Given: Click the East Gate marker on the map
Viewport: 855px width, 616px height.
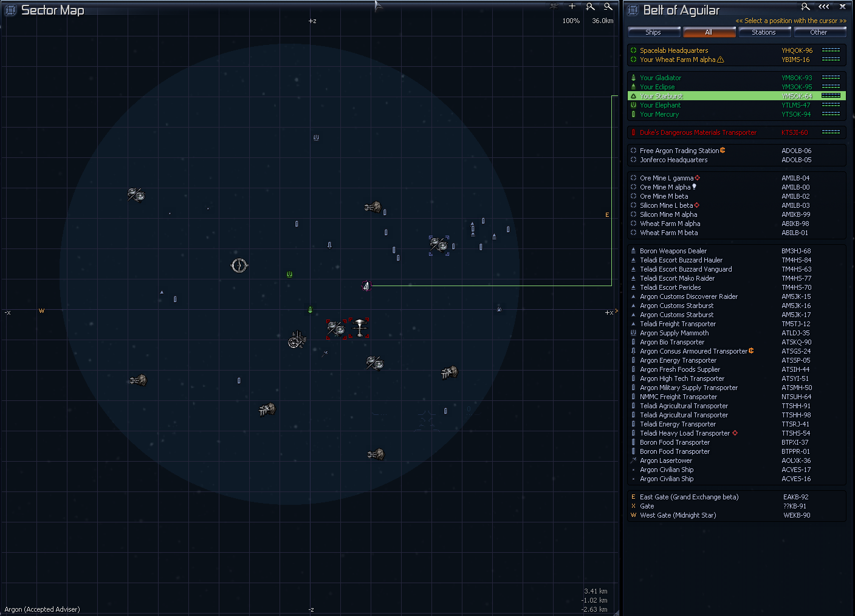Looking at the screenshot, I should (607, 214).
